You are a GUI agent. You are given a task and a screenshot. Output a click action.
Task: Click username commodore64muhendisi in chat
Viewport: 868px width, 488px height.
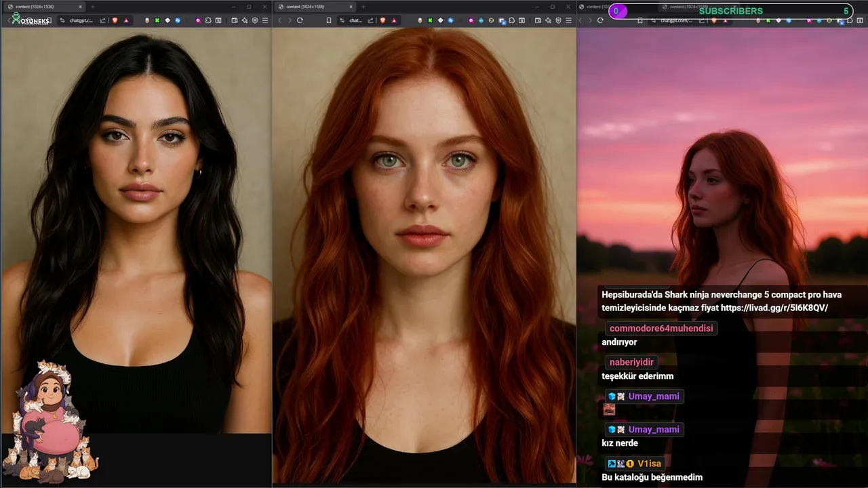661,328
